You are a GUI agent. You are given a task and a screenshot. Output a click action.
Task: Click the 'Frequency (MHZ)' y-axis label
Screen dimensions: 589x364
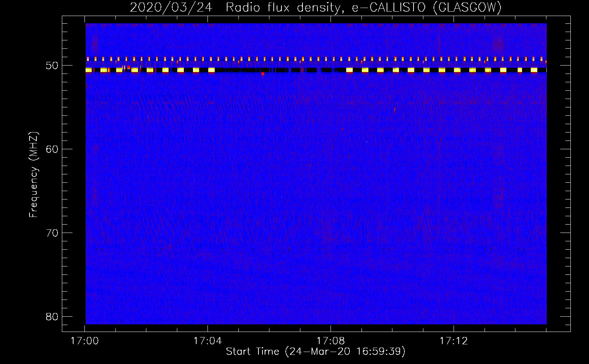pos(33,175)
